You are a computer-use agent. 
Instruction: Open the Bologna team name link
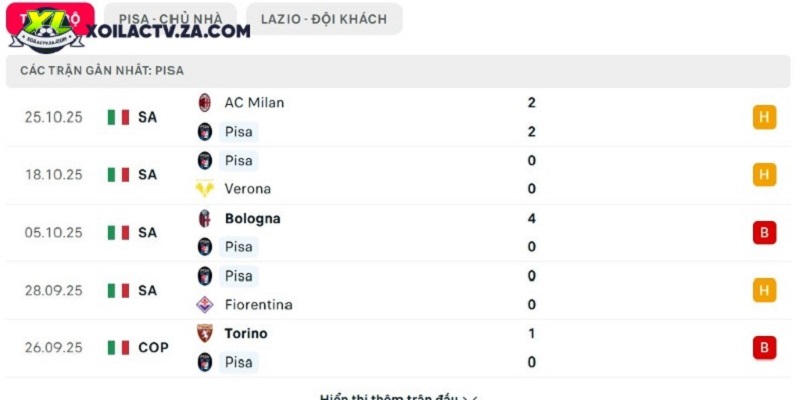tap(253, 218)
